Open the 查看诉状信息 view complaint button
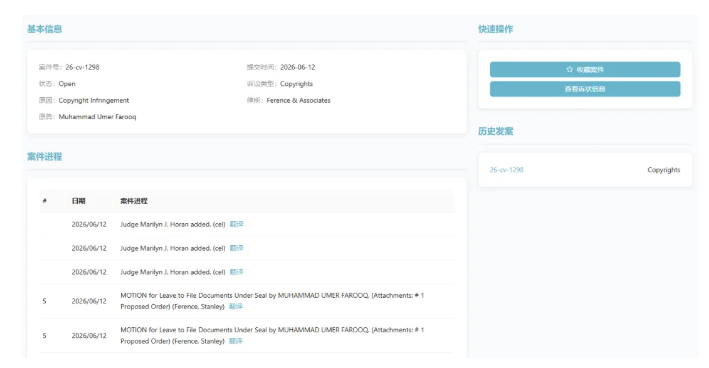The width and height of the screenshot is (709, 368). tap(585, 89)
